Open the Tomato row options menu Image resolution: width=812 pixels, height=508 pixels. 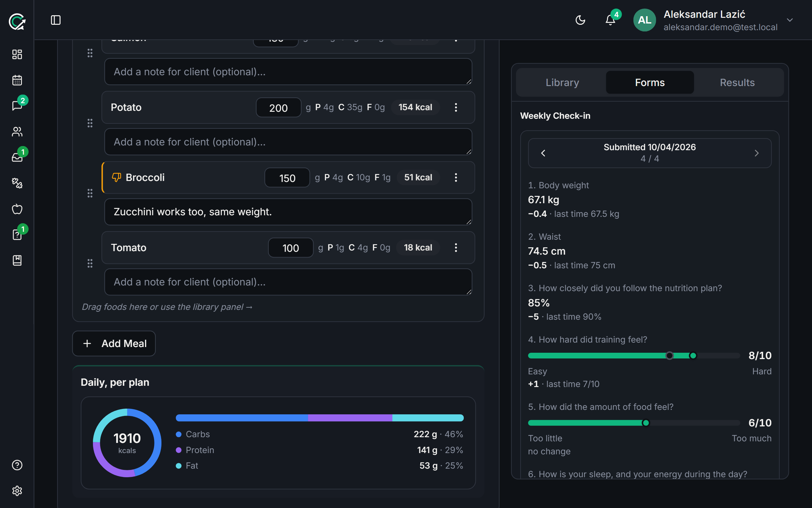[456, 248]
